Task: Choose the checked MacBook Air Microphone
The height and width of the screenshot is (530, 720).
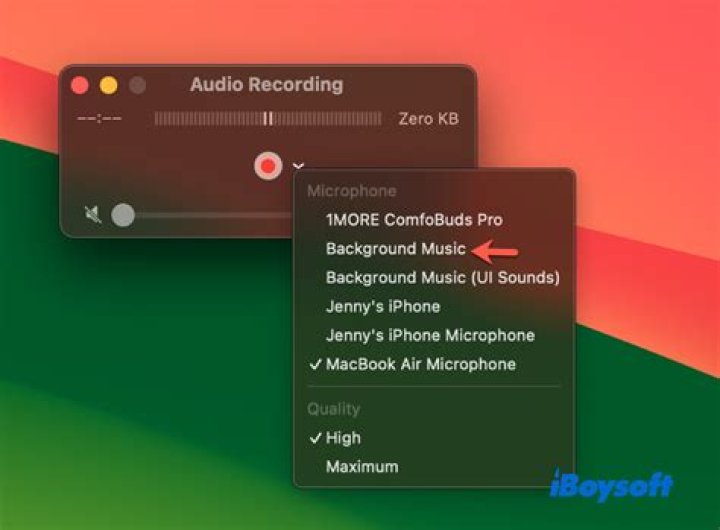Action: 421,364
